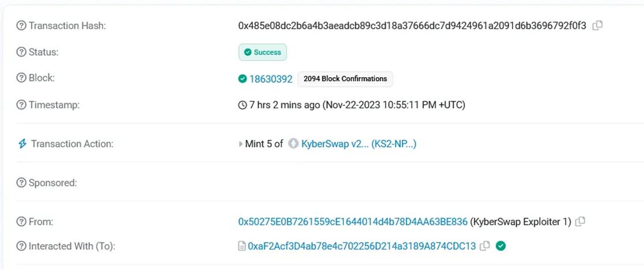Copy the From address icon

(x=580, y=222)
